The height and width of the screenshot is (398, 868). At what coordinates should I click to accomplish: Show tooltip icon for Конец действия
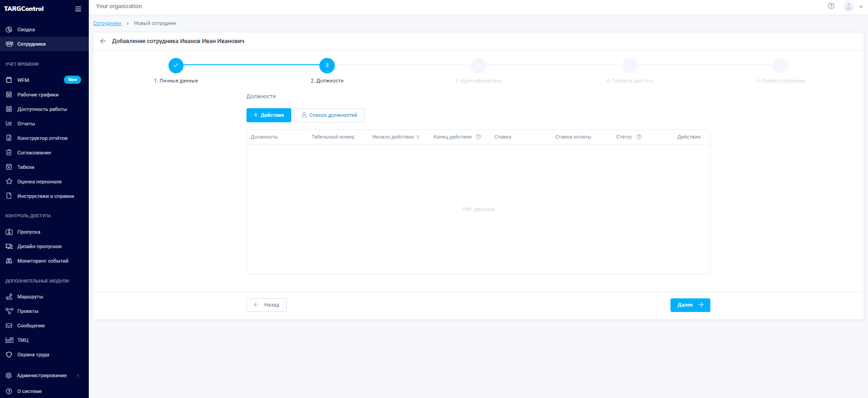478,137
